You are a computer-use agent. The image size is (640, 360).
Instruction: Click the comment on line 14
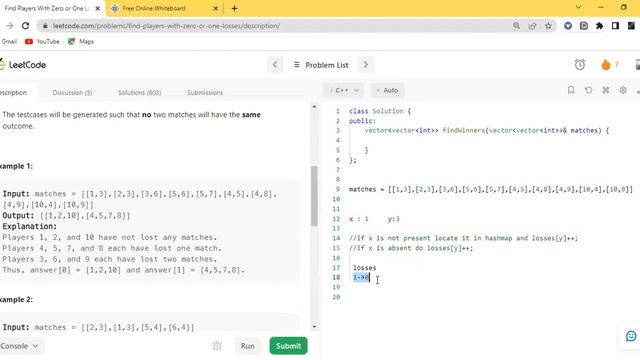(x=463, y=238)
